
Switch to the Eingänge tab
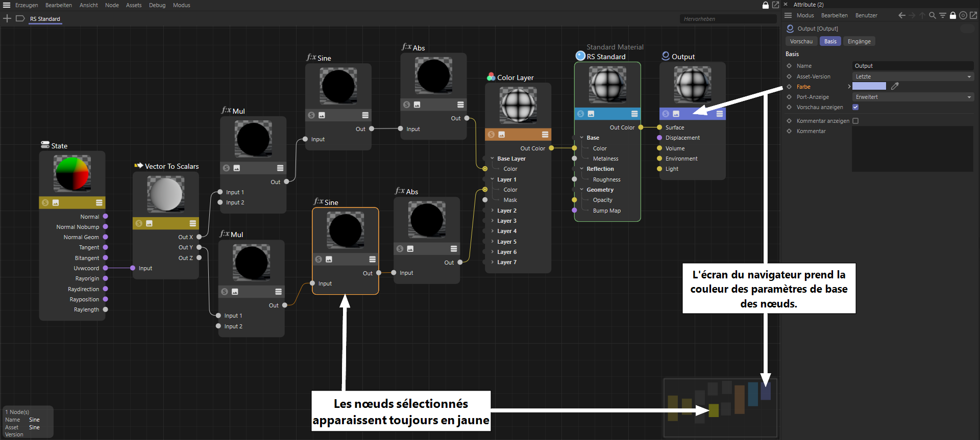859,41
